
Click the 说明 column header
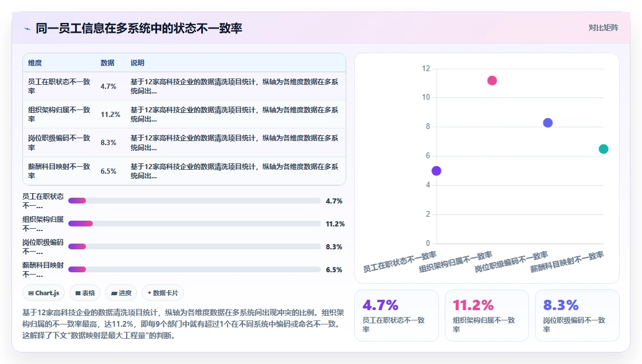pos(137,62)
